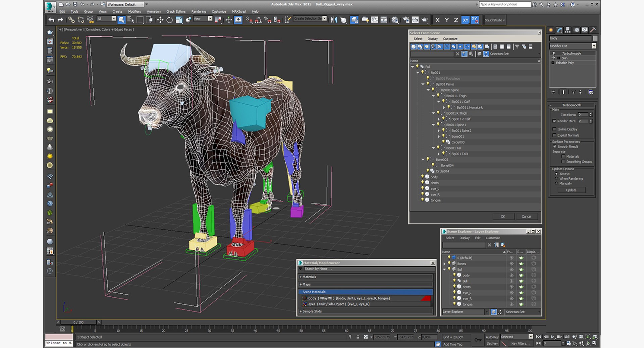Open Customize menu in Select From Scene
Screen dimensions: 644x348
tap(450, 39)
